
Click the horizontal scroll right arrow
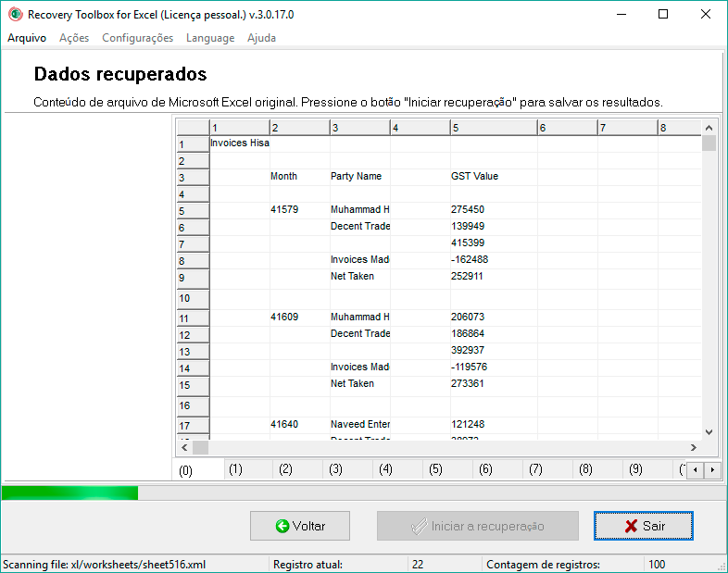pyautogui.click(x=693, y=447)
